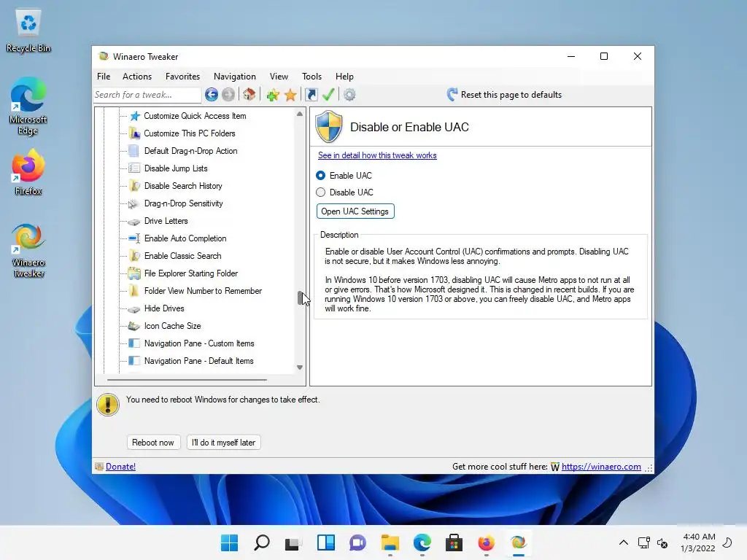Show favorites using the plain gold star icon
This screenshot has width=747, height=560.
[x=290, y=95]
